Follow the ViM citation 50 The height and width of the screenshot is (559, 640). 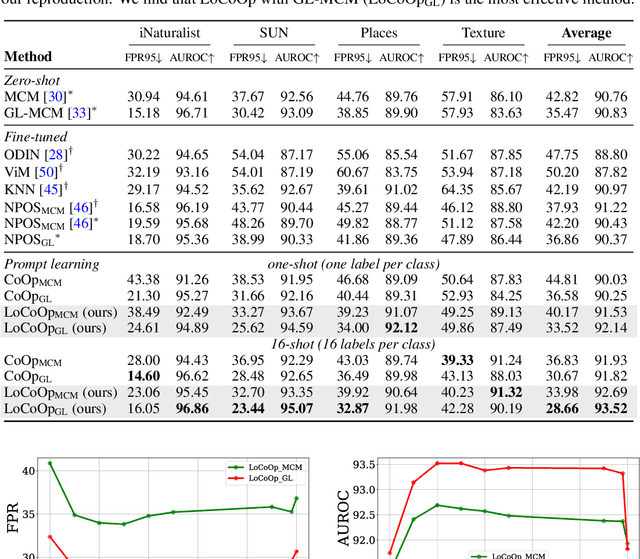[x=47, y=171]
